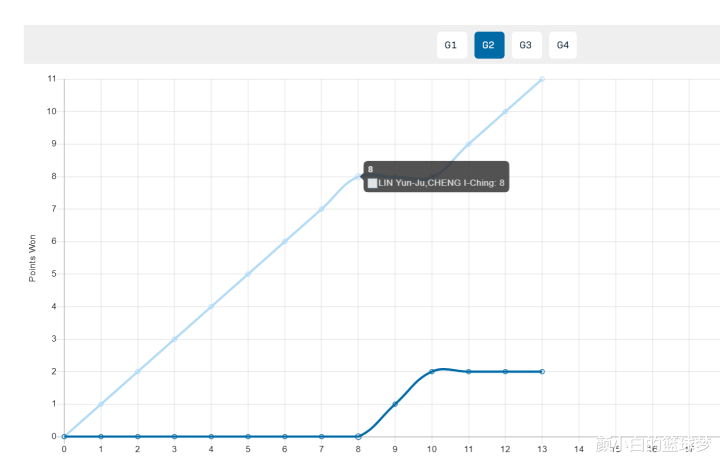Select the light blue point at 1 point

pyautogui.click(x=101, y=404)
